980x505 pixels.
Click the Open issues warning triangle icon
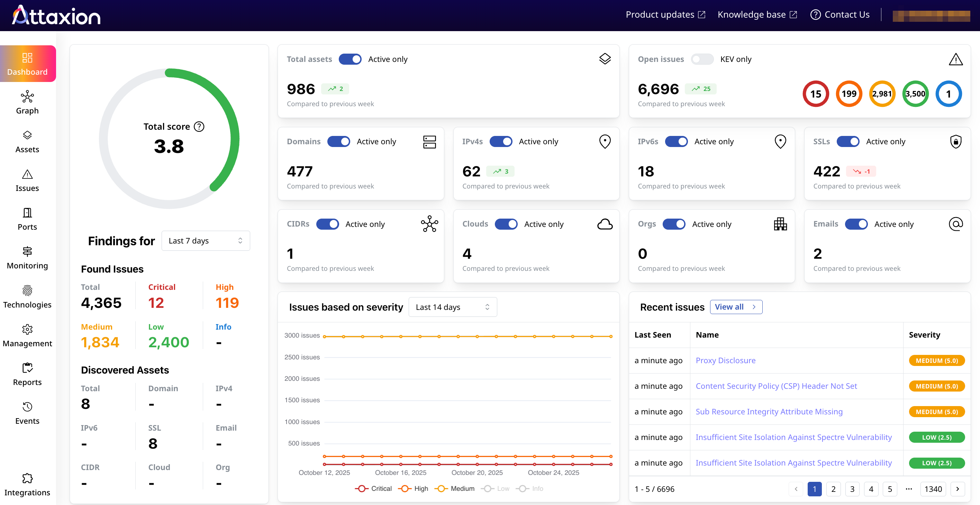point(955,59)
